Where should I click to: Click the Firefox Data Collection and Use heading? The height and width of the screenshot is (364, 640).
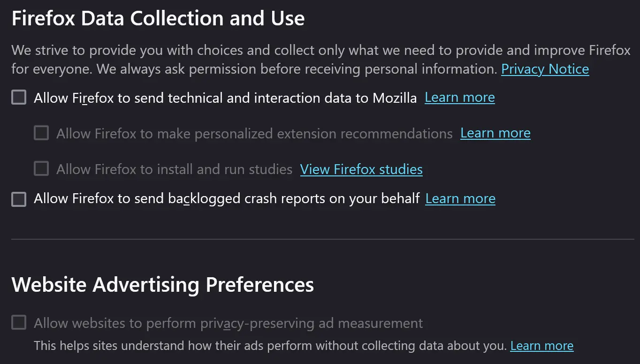(158, 19)
